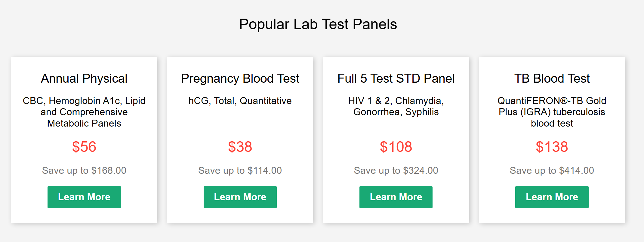Image resolution: width=644 pixels, height=242 pixels.
Task: Click the $56 price
Action: [84, 147]
